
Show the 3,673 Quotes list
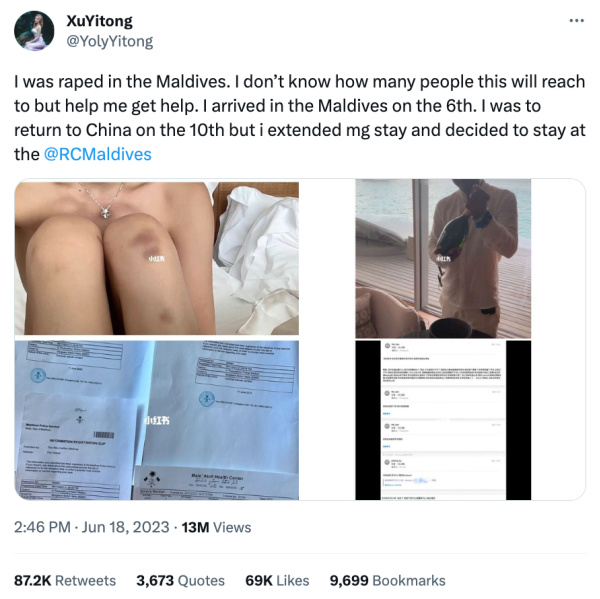[181, 581]
